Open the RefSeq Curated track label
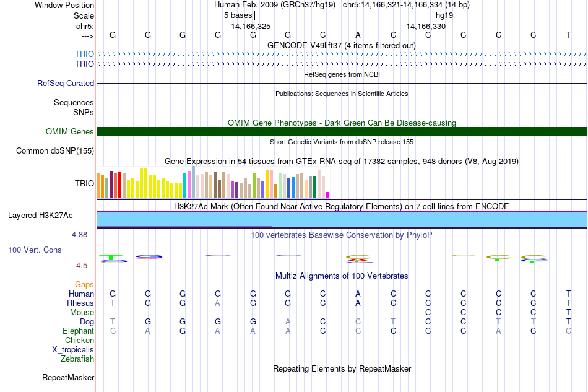The height and width of the screenshot is (392, 588). (x=66, y=83)
